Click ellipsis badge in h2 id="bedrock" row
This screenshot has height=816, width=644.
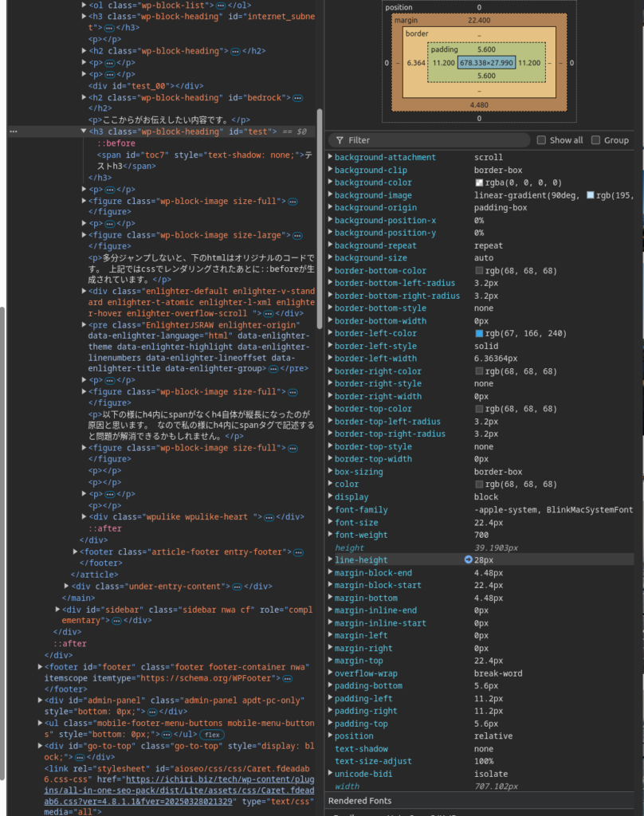click(298, 98)
